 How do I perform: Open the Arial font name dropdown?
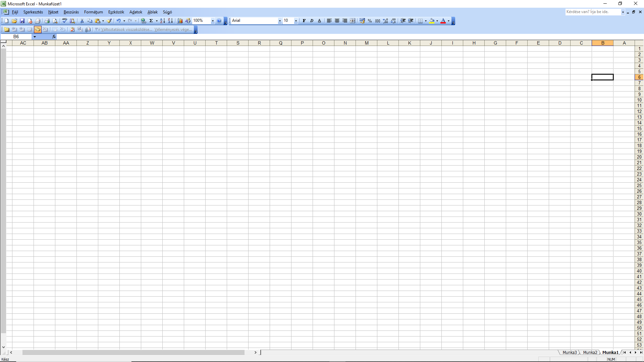pos(279,21)
